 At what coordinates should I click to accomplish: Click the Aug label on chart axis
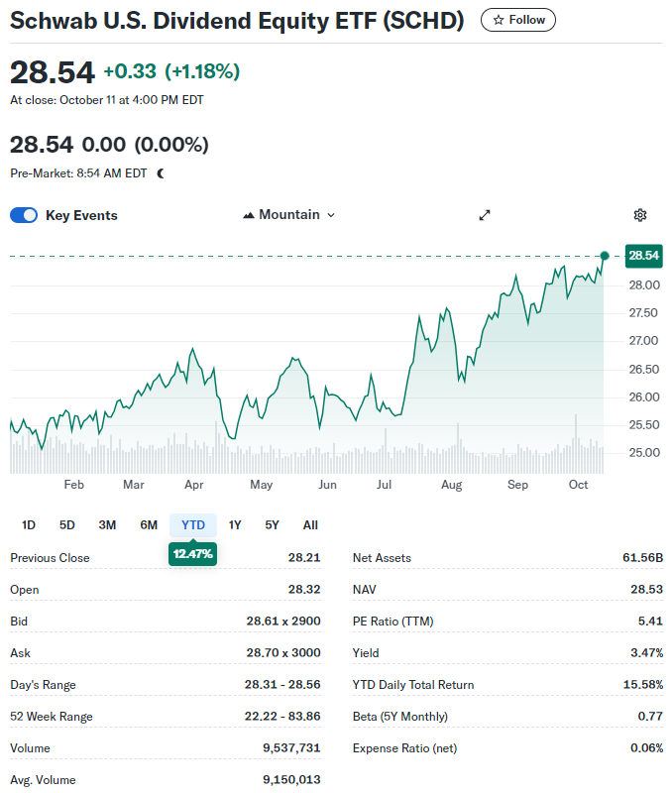(452, 485)
